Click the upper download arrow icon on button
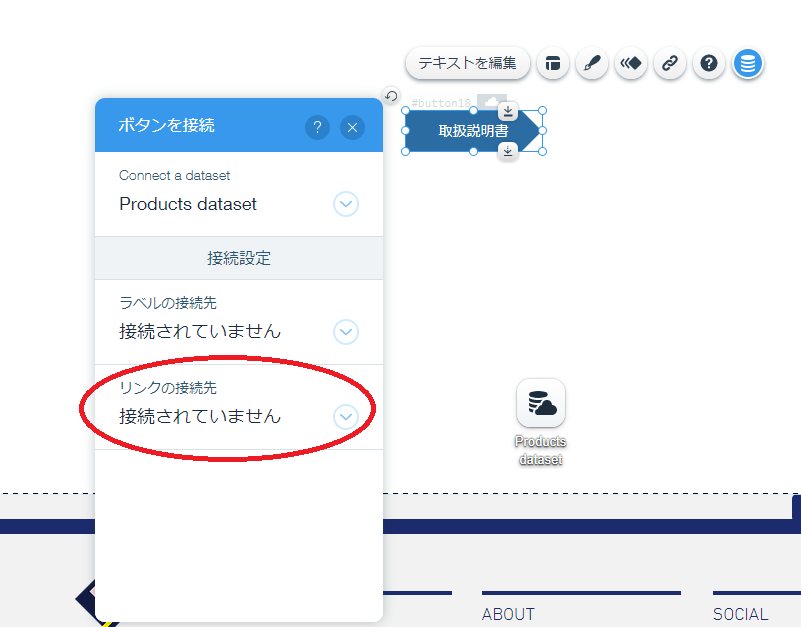The image size is (801, 627). click(x=508, y=111)
